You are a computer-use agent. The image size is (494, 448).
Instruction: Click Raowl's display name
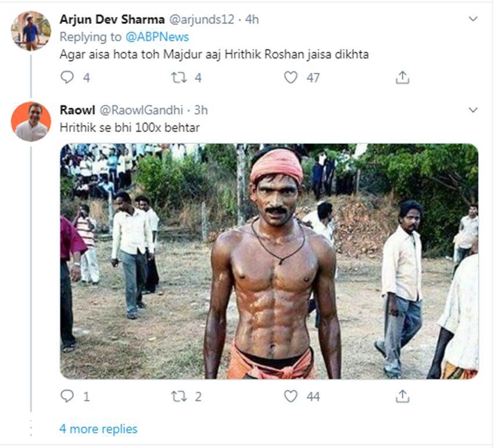77,110
